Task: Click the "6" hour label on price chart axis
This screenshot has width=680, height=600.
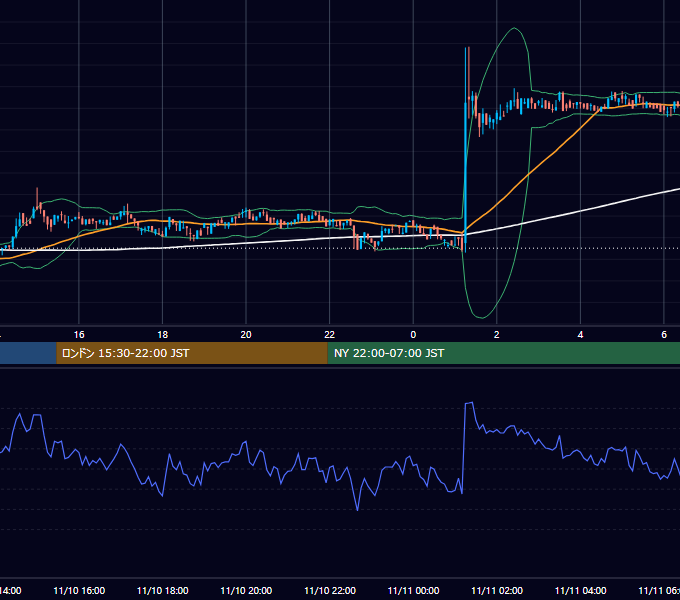Action: tap(664, 335)
